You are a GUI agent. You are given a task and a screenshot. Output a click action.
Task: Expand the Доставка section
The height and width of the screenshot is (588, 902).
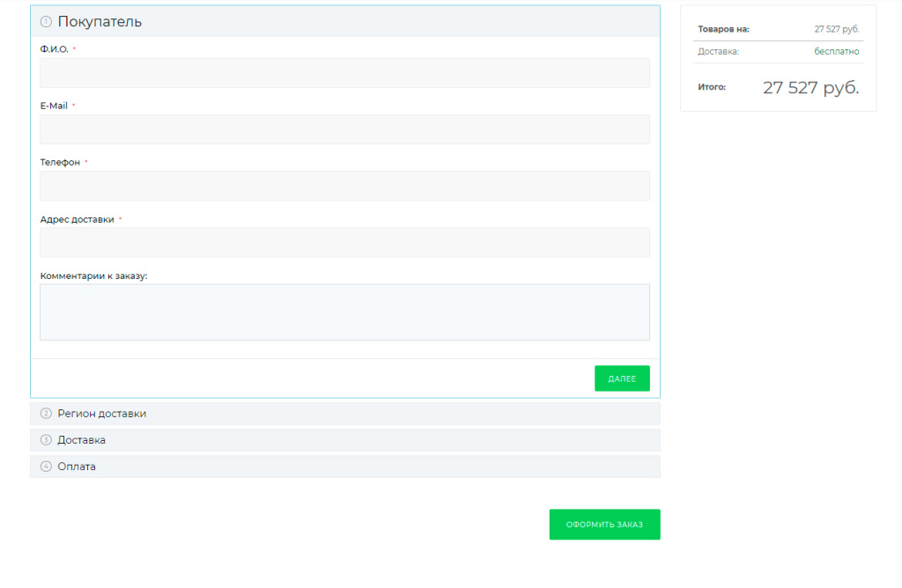[x=82, y=440]
